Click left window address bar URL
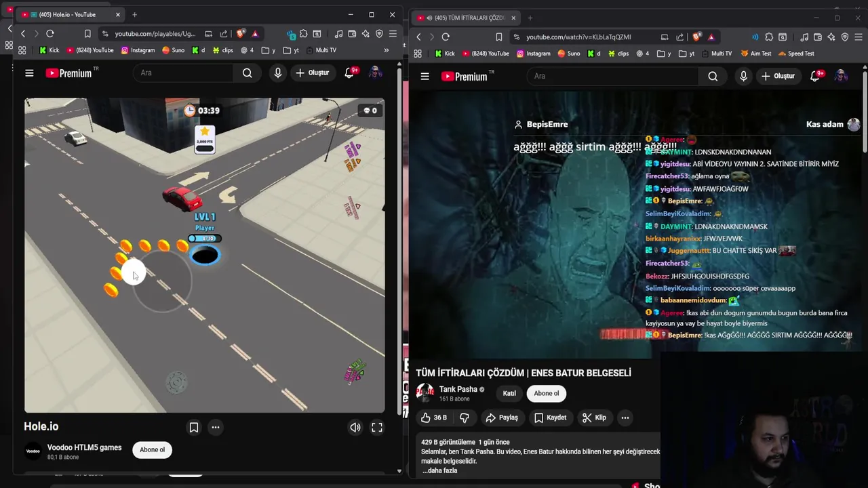Screen dimensions: 868x488 (155, 33)
